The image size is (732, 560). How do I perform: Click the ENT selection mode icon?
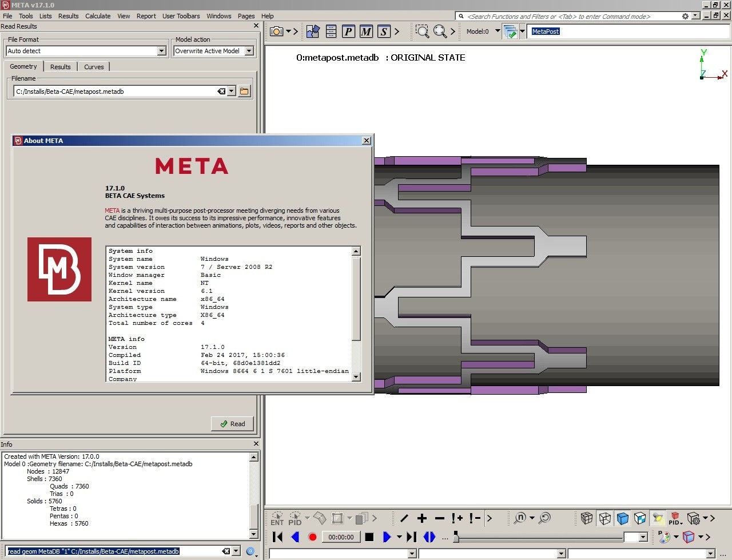[x=277, y=518]
